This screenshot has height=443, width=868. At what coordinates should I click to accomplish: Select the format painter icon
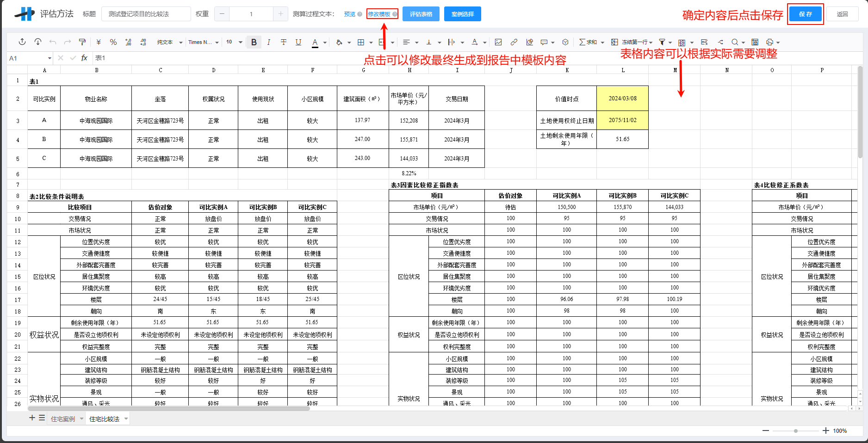[82, 42]
